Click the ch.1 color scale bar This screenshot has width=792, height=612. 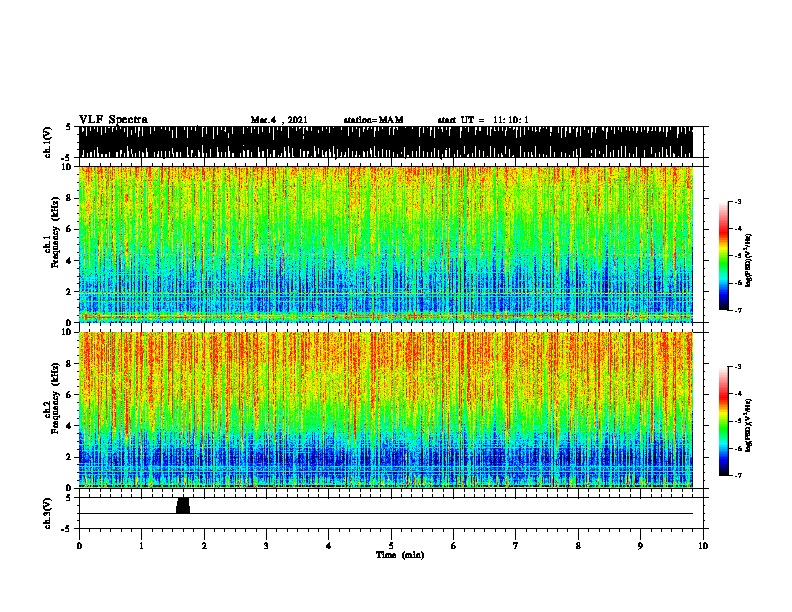click(724, 256)
